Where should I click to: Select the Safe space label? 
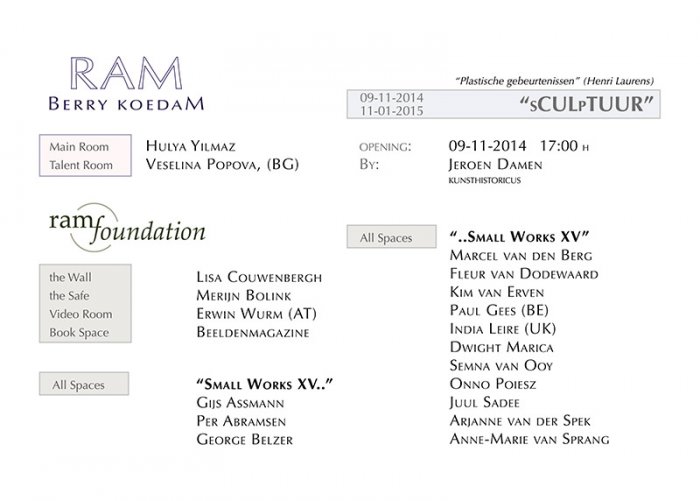pos(69,296)
